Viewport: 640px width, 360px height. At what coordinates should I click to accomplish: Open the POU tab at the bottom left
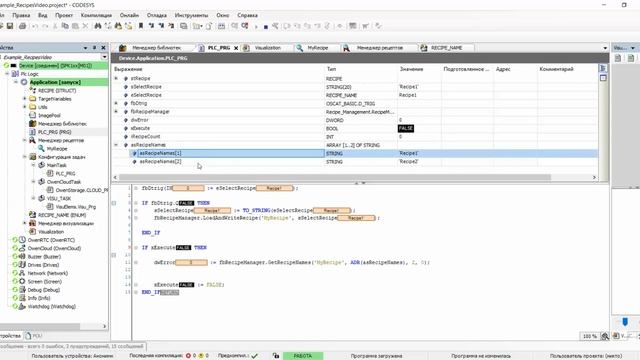pyautogui.click(x=33, y=336)
